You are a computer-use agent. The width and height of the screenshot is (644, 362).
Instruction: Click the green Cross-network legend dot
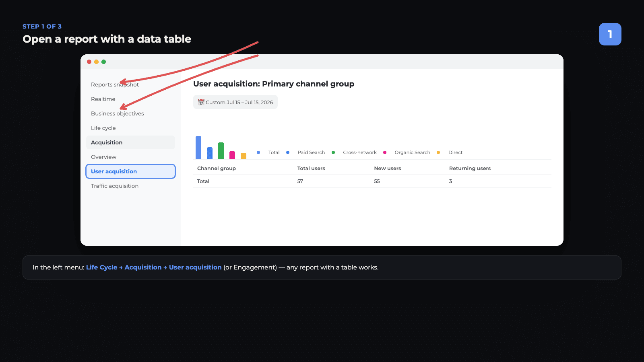point(333,152)
